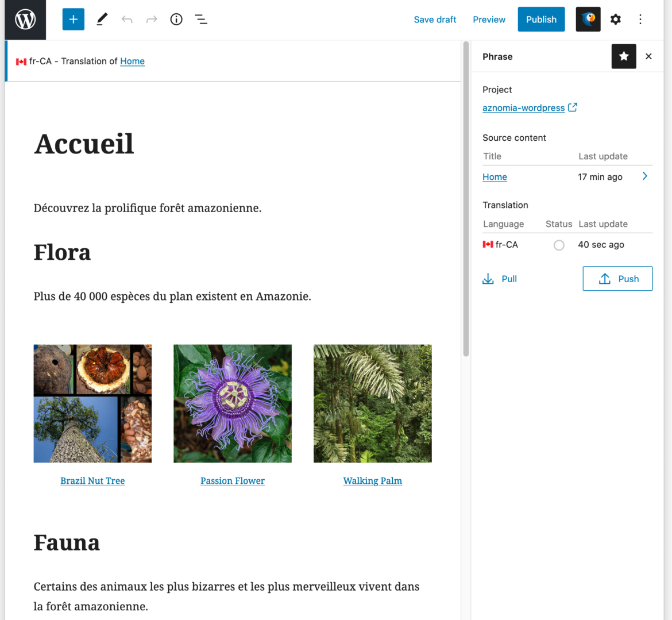Select the editing mode pencil icon
This screenshot has height=620, width=672.
point(102,19)
